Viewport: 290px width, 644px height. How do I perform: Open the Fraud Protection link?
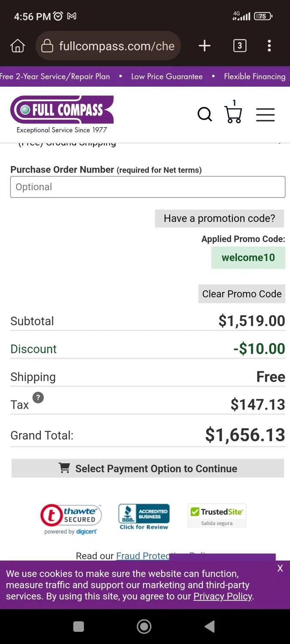[143, 556]
